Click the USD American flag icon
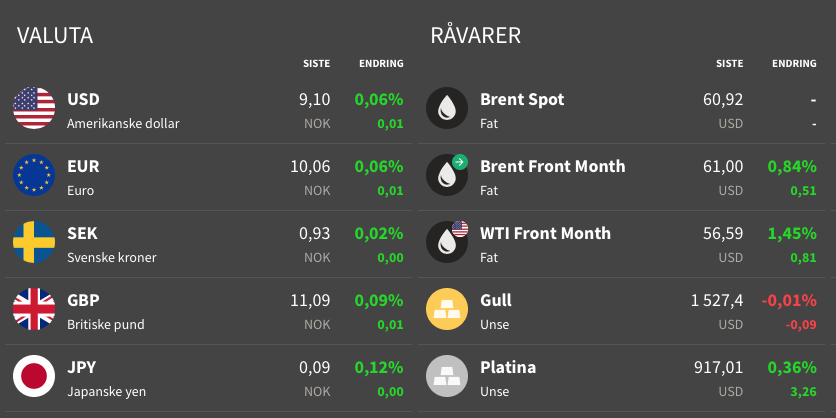Viewport: 836px width, 418px height. [34, 108]
